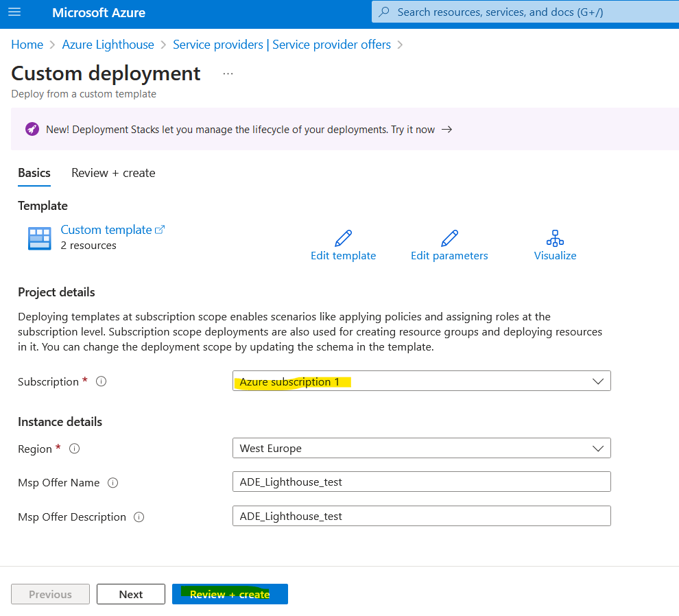Click the Edit parameters label
The width and height of the screenshot is (679, 616).
[x=449, y=256]
